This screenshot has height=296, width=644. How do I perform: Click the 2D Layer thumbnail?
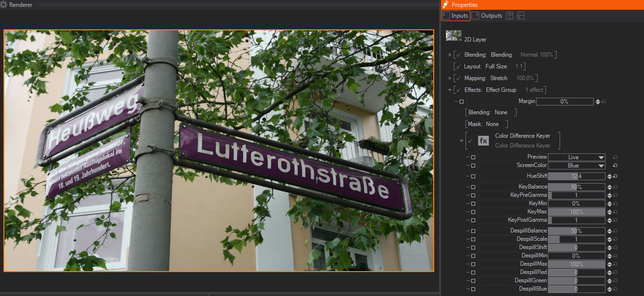tap(453, 36)
